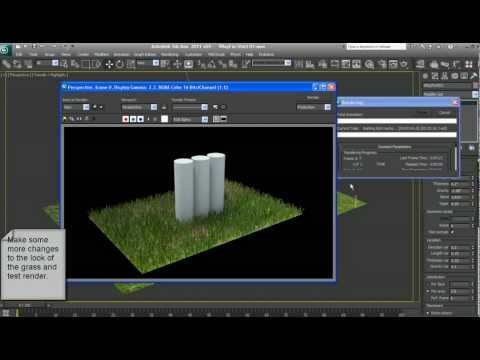The height and width of the screenshot is (360, 480).
Task: Open the Curve Editor from main toolbar
Action: pyautogui.click(x=346, y=64)
